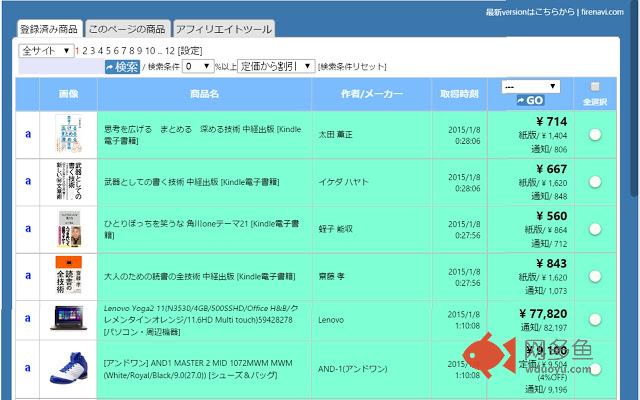Click the Amazon 'a' icon for Lenovo Yoga2 row

coord(28,318)
